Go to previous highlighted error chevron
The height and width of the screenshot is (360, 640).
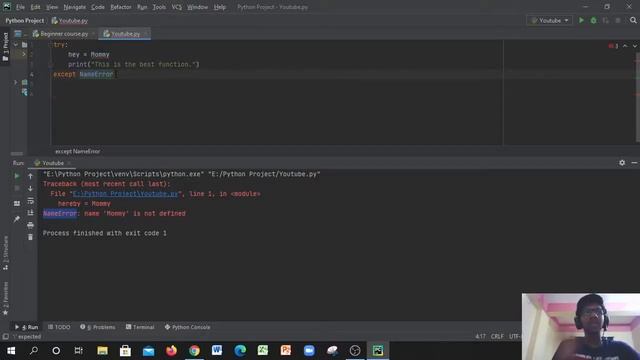(x=625, y=46)
